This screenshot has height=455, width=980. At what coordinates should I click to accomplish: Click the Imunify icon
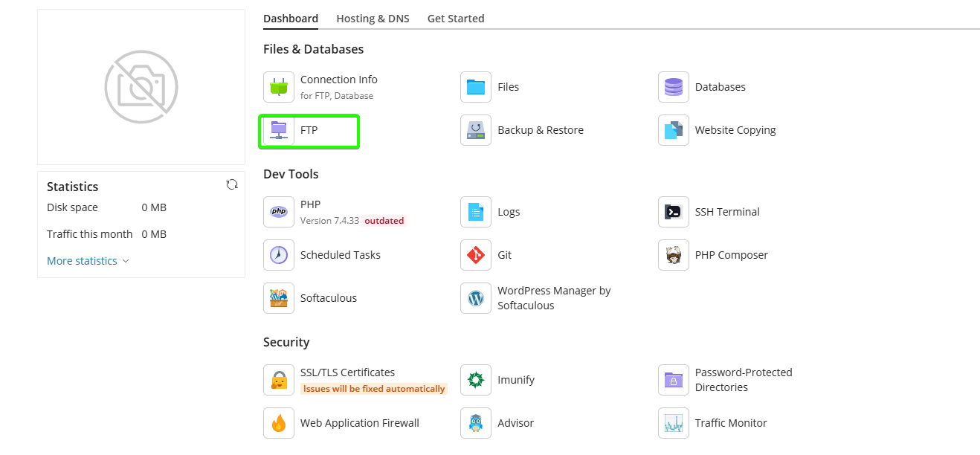(x=476, y=380)
